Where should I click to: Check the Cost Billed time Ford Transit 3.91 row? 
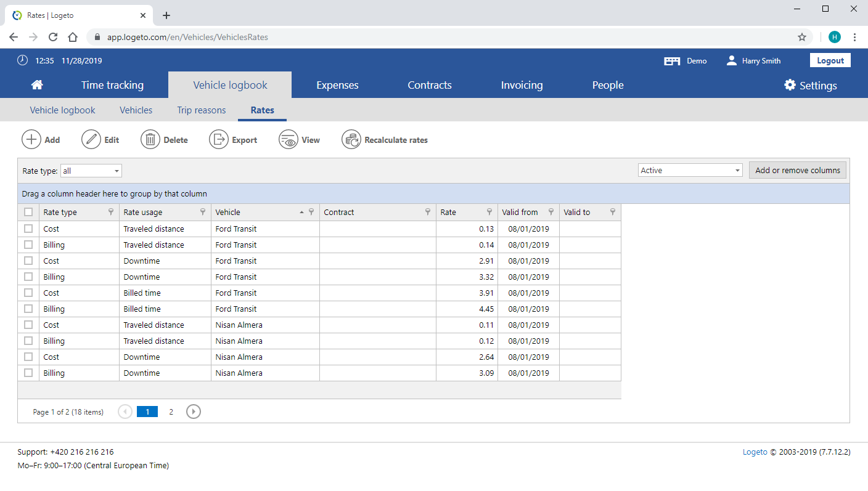(x=28, y=293)
